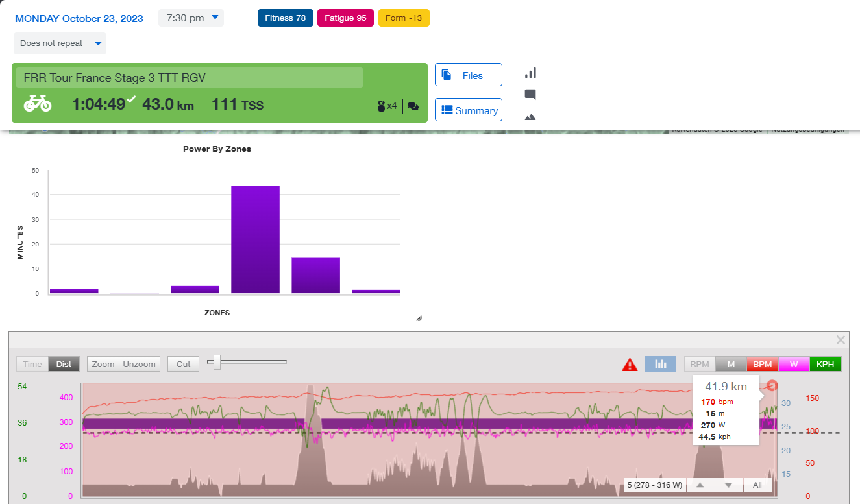
Task: Toggle M elevation channel on graph
Action: tap(731, 364)
